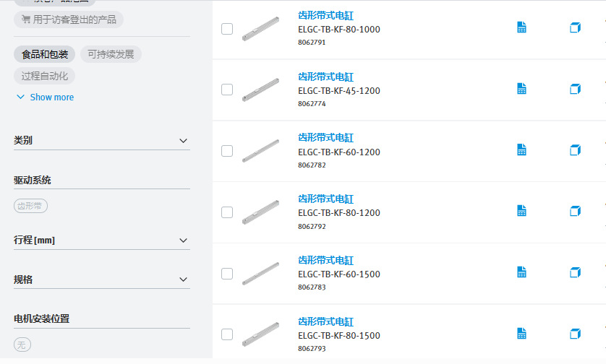
Task: Open the 规格 filter dropdown
Action: pos(183,279)
